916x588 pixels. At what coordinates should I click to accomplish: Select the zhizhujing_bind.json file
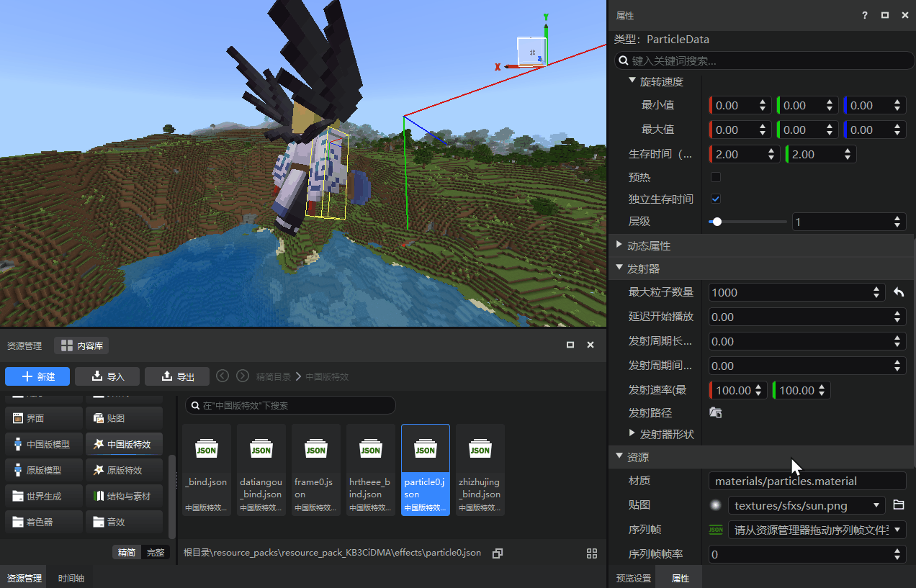pos(480,469)
